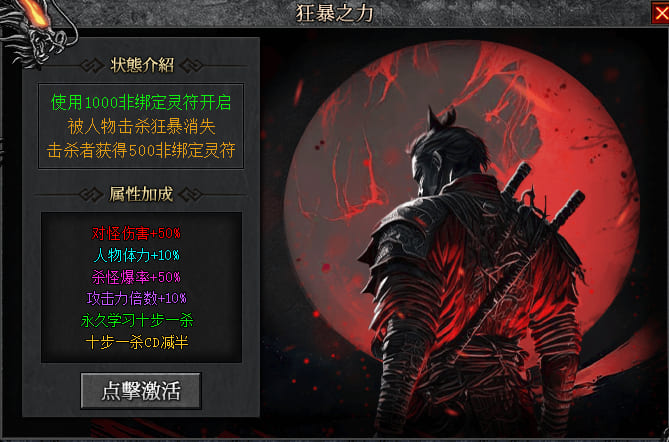Click the 十步一杀CD减半 text line

pos(137,342)
